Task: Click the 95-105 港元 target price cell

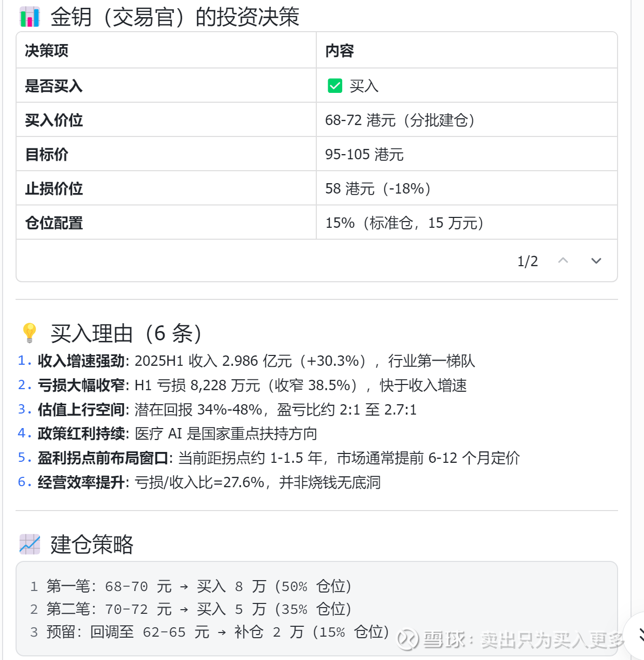Action: [x=365, y=155]
